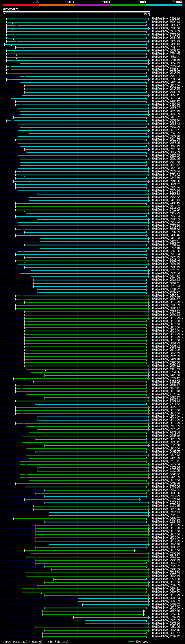Image resolution: width=185 pixels, height=644 pixels.
Task: Select the UniRef100_Q9R0J8 label
Action: [x=166, y=315]
